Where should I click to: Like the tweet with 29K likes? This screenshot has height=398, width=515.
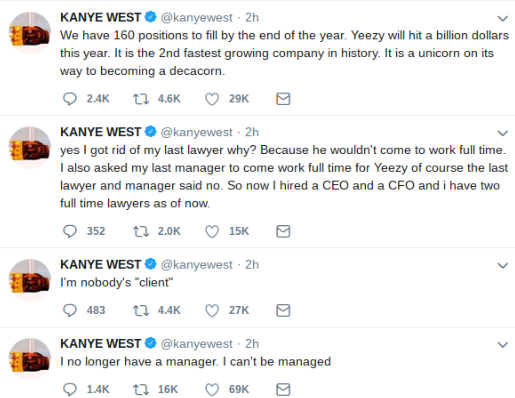(212, 99)
